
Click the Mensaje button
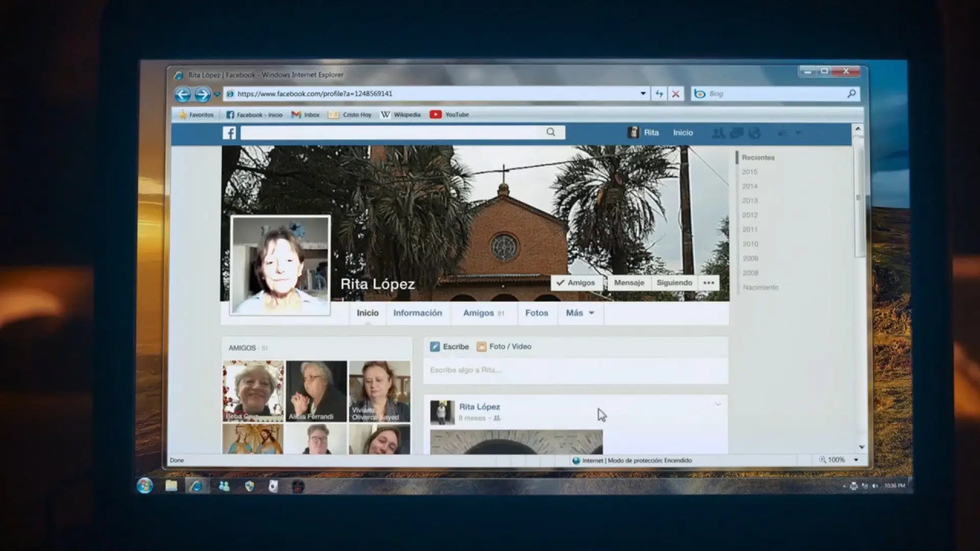click(x=629, y=283)
